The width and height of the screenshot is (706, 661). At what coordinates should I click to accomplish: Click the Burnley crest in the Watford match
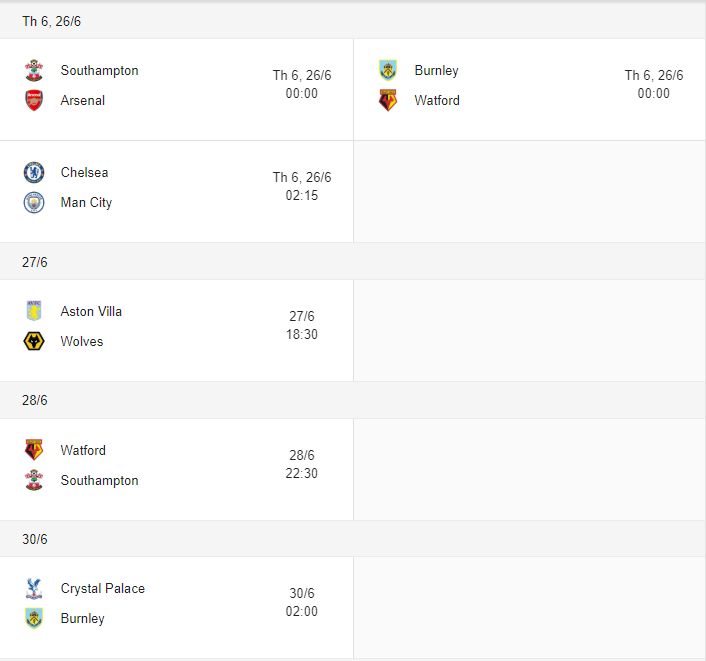tap(388, 70)
